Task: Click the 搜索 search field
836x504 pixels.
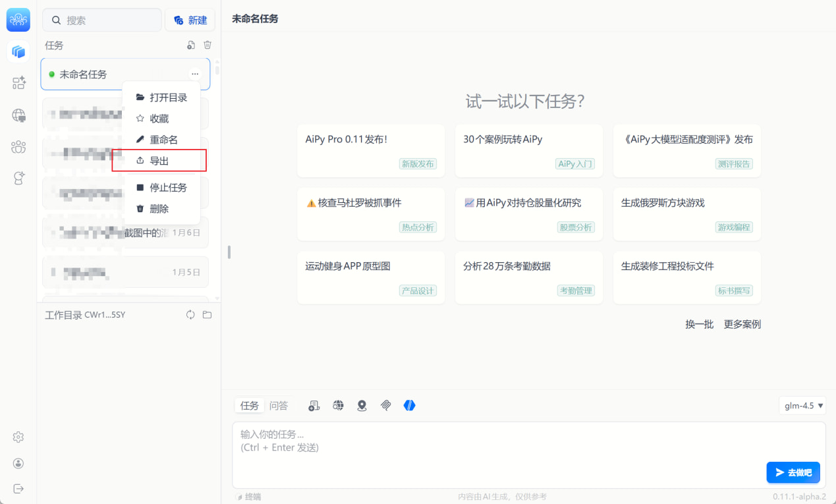Action: tap(102, 20)
